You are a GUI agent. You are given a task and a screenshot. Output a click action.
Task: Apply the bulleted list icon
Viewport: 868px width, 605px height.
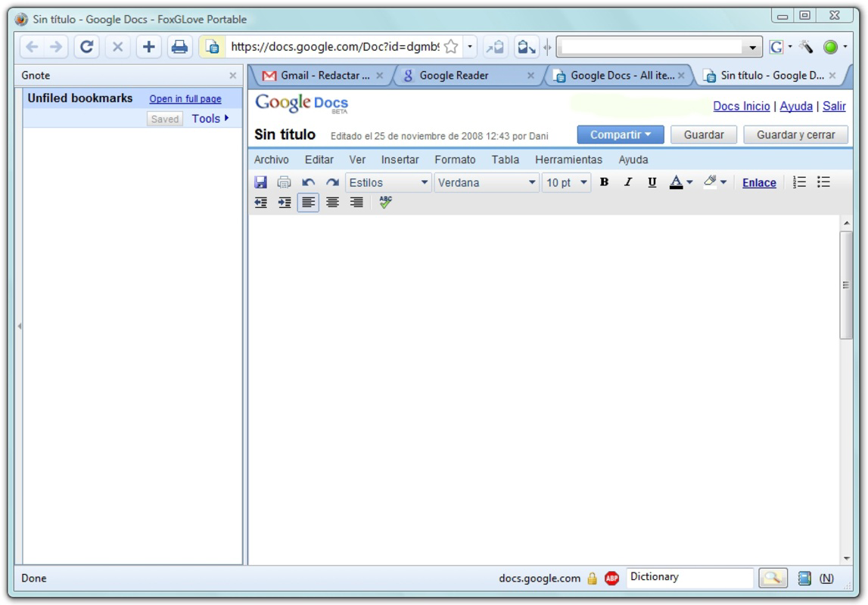point(826,182)
